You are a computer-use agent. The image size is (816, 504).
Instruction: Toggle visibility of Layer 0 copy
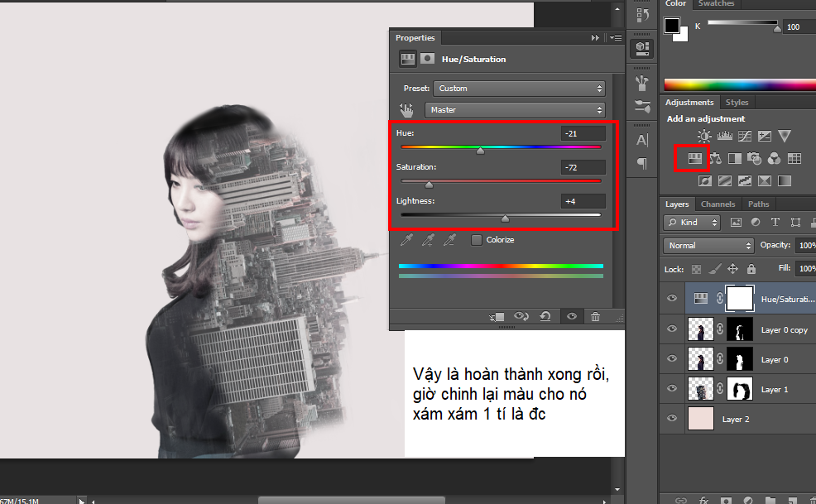(x=672, y=329)
